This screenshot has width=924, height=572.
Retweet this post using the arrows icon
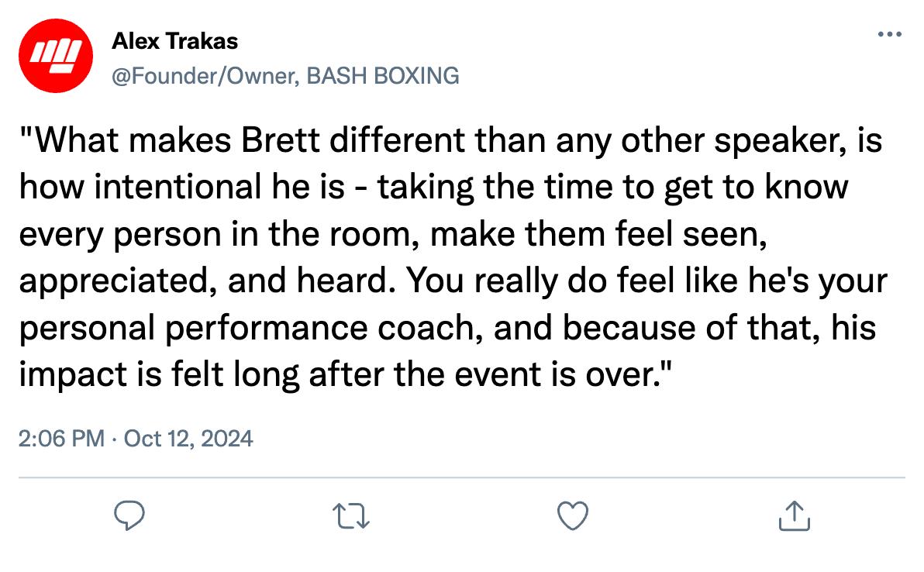click(x=351, y=515)
